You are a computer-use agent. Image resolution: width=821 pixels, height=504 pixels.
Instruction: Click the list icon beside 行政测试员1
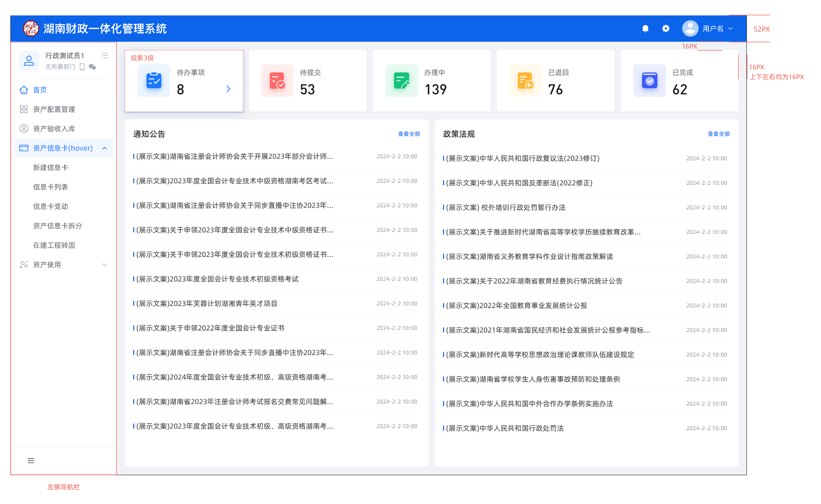(x=105, y=55)
